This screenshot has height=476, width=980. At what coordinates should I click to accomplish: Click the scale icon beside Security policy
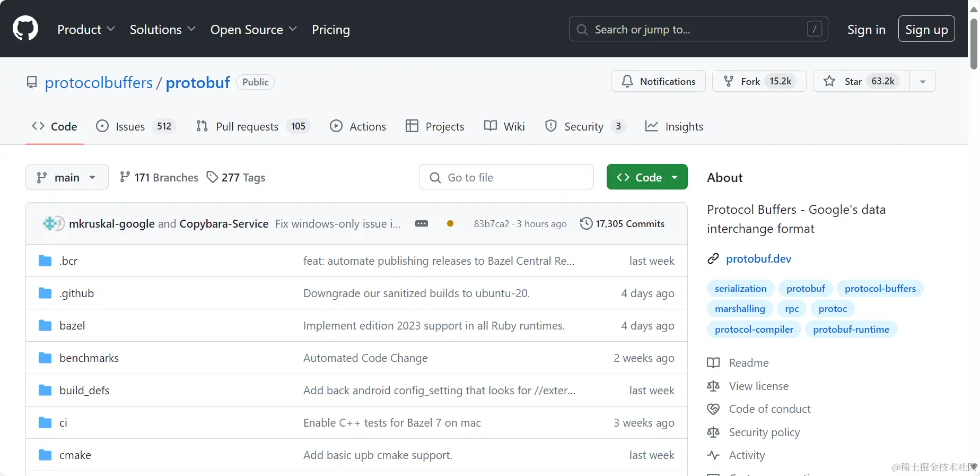pos(713,432)
